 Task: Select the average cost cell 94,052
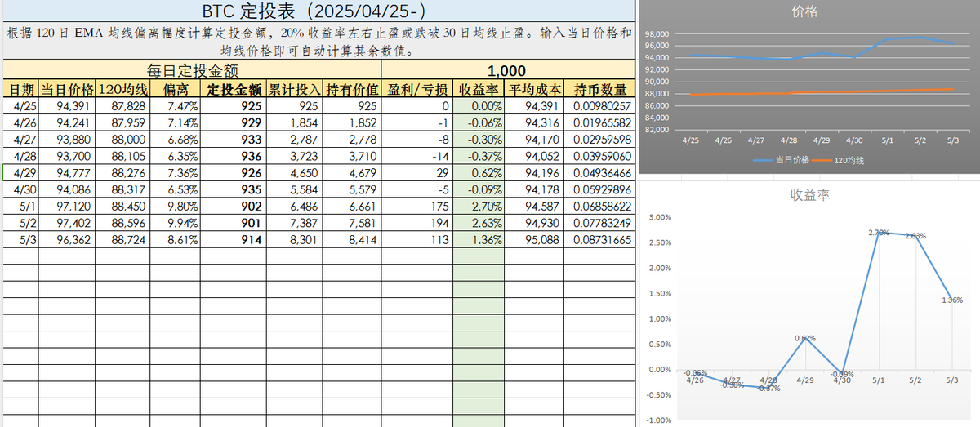coord(534,156)
